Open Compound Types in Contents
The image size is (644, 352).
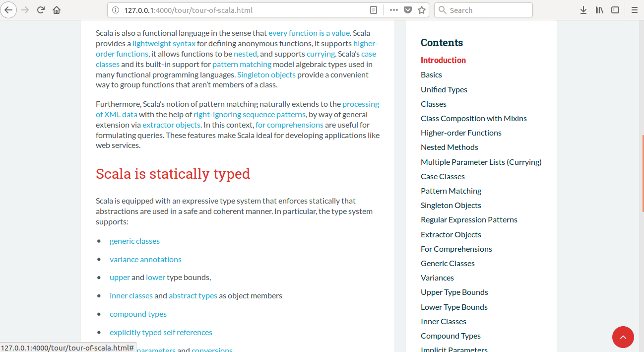[451, 336]
